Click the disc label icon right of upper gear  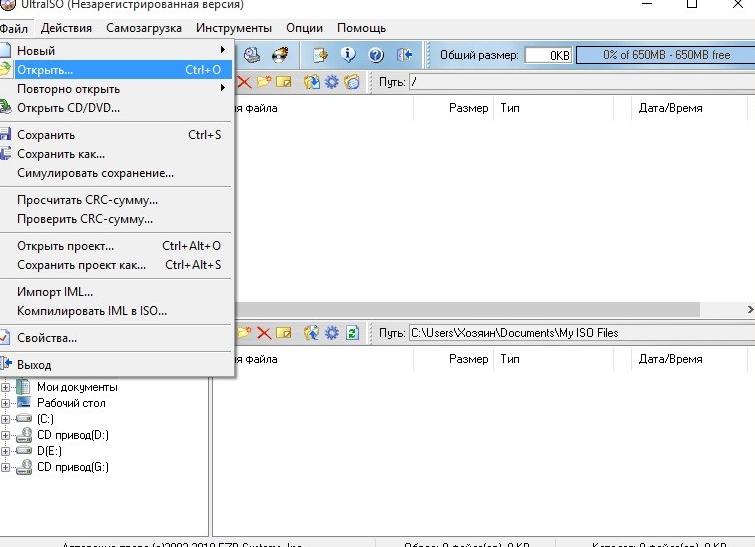(352, 82)
